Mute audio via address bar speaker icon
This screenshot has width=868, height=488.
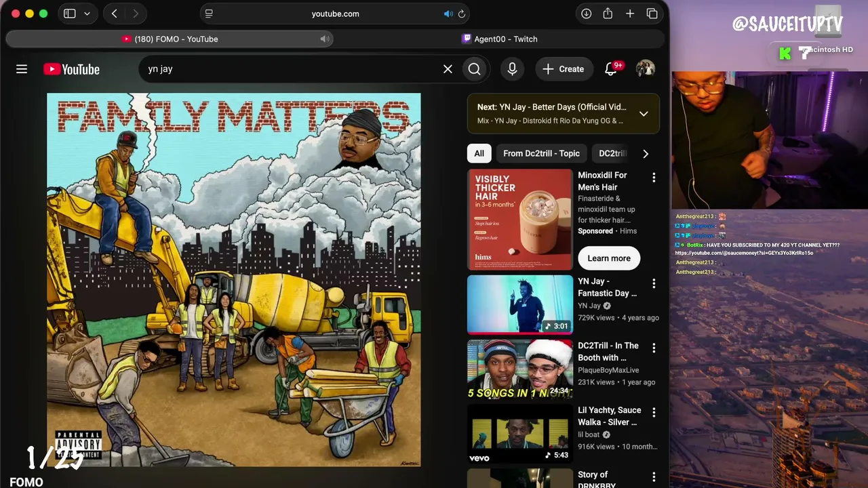tap(448, 14)
